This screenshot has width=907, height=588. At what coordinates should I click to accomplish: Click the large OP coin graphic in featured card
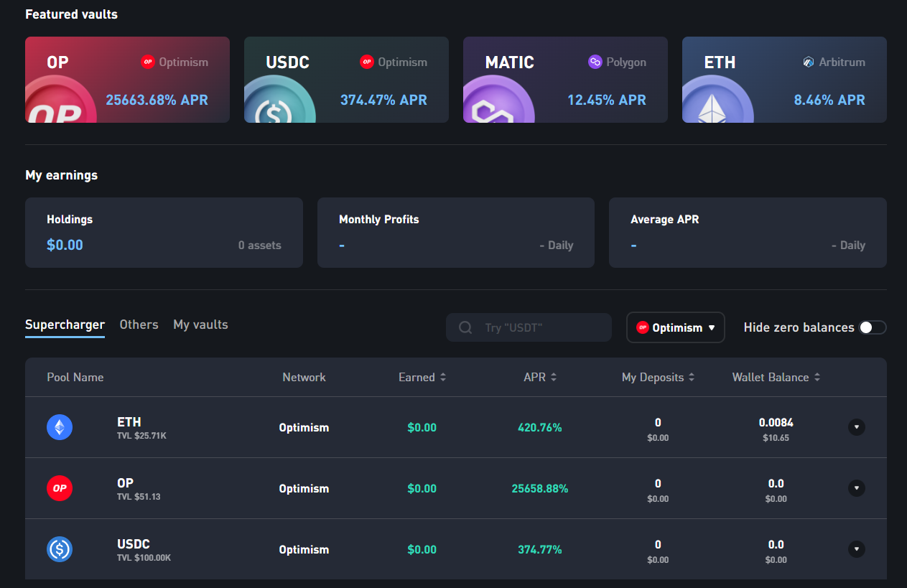(61, 100)
